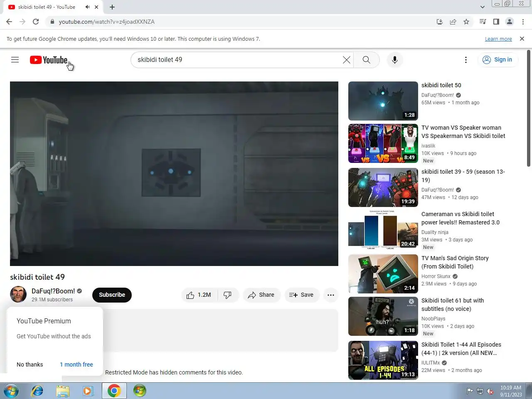Open Skibidi Toilet 1-44 All Episodes title
The height and width of the screenshot is (399, 532).
point(461,349)
